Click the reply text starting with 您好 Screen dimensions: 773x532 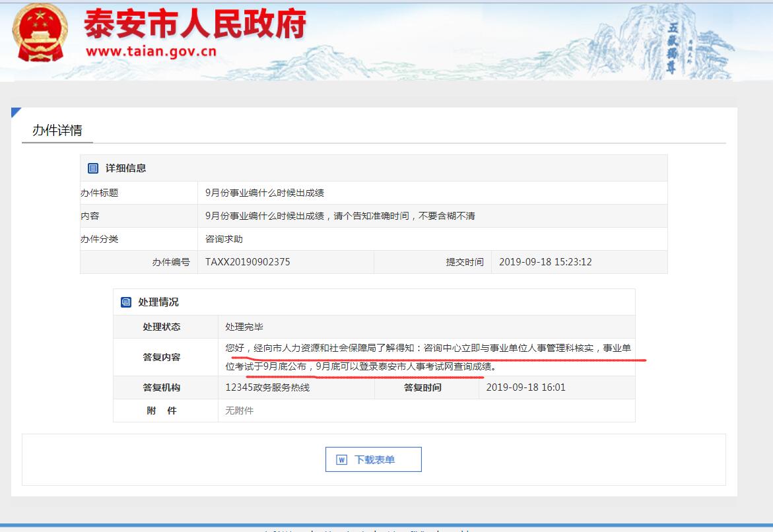428,357
